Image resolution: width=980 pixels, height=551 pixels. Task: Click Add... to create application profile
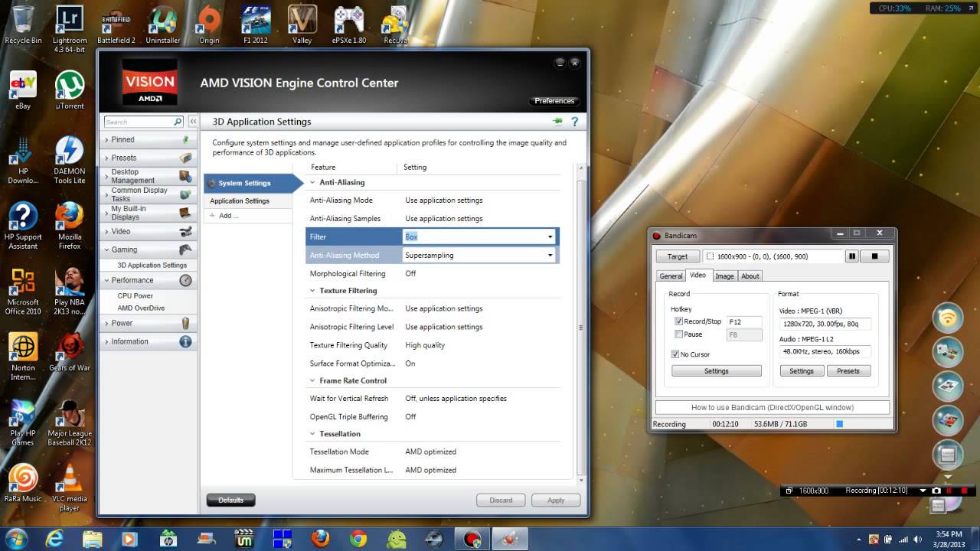tap(229, 216)
